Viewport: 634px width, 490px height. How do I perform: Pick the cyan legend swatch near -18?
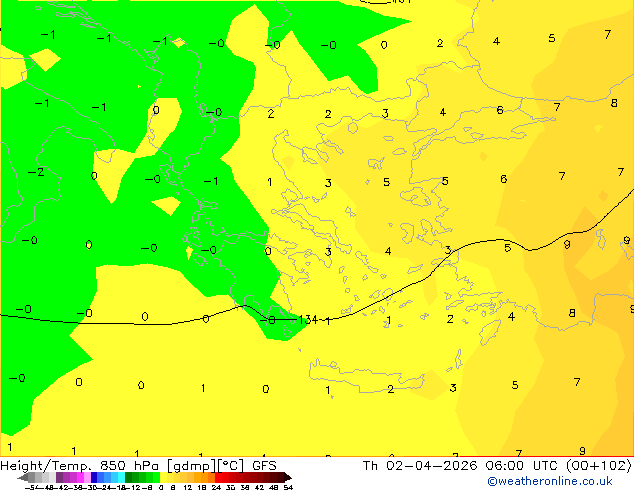coord(121,477)
